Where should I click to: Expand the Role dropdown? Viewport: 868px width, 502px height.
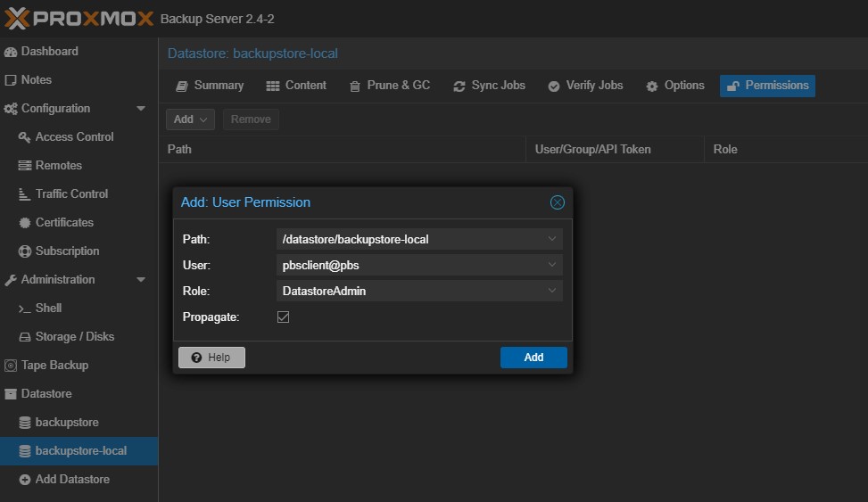pos(553,291)
